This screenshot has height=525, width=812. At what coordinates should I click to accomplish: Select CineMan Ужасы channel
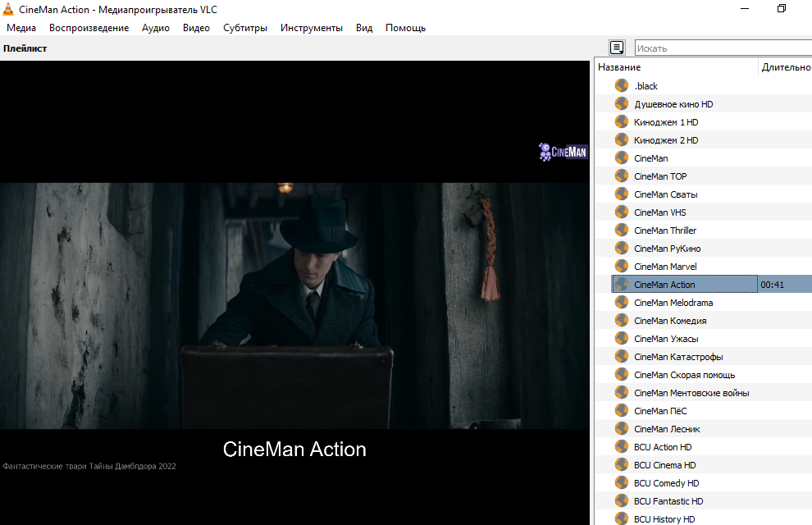[x=666, y=339]
